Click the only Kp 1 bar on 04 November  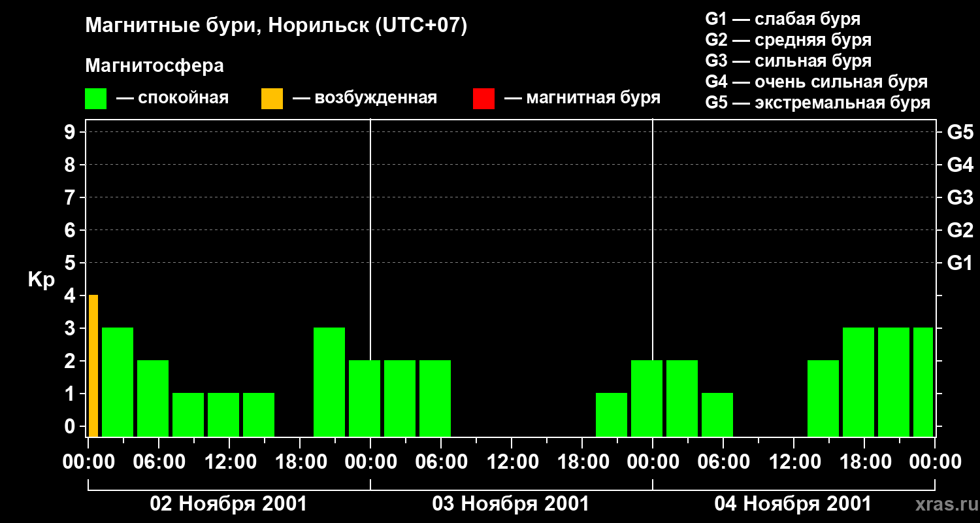click(x=717, y=414)
